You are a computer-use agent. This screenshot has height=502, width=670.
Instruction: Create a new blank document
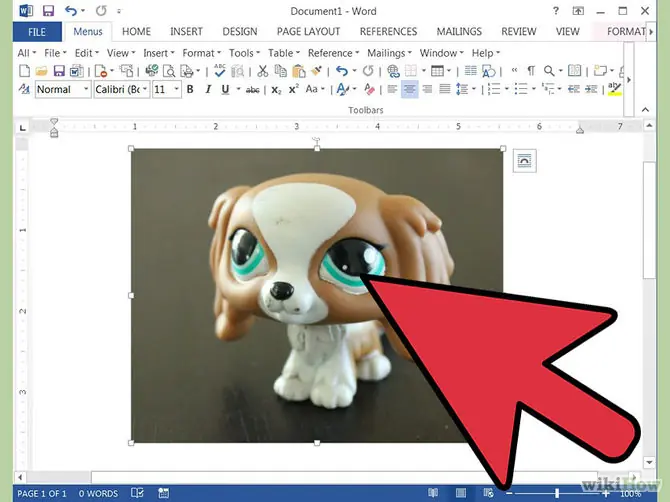coord(25,71)
